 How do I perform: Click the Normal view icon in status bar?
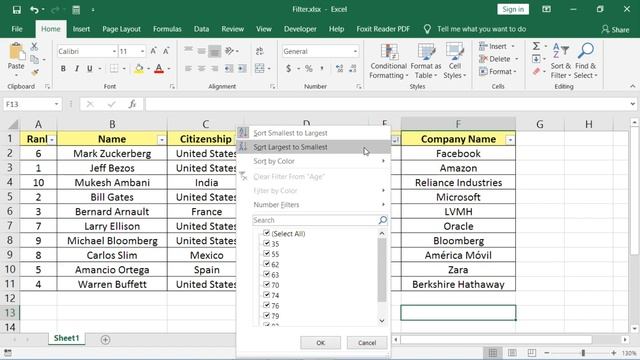493,353
